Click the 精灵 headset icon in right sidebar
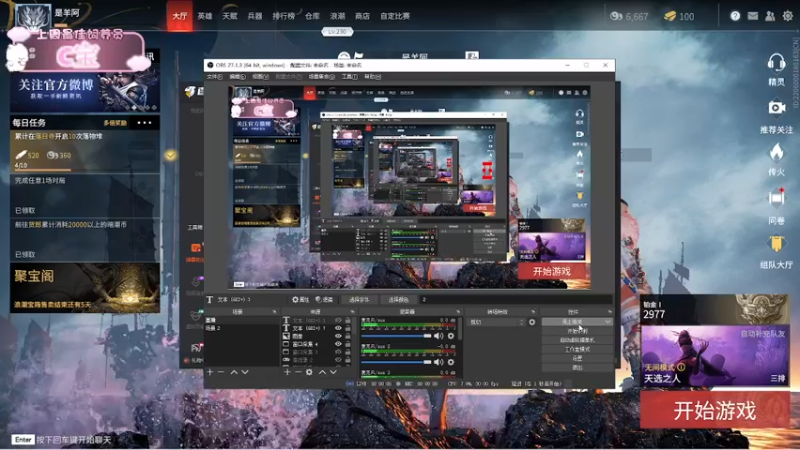 (776, 63)
